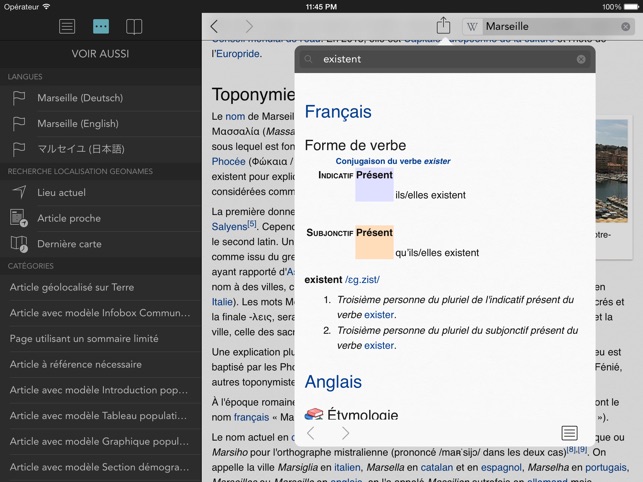Tap the Marseille harbor photo thumbnail
643x482 pixels.
pos(611,171)
